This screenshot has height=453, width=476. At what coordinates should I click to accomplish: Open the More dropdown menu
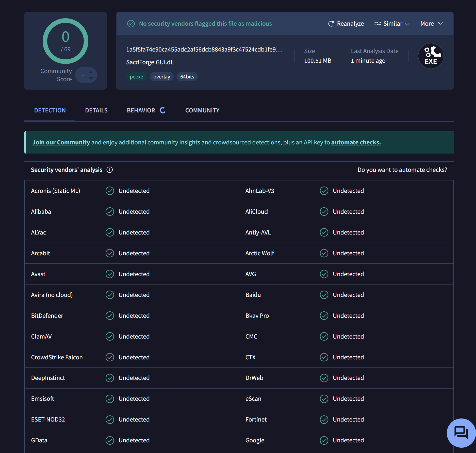point(431,24)
